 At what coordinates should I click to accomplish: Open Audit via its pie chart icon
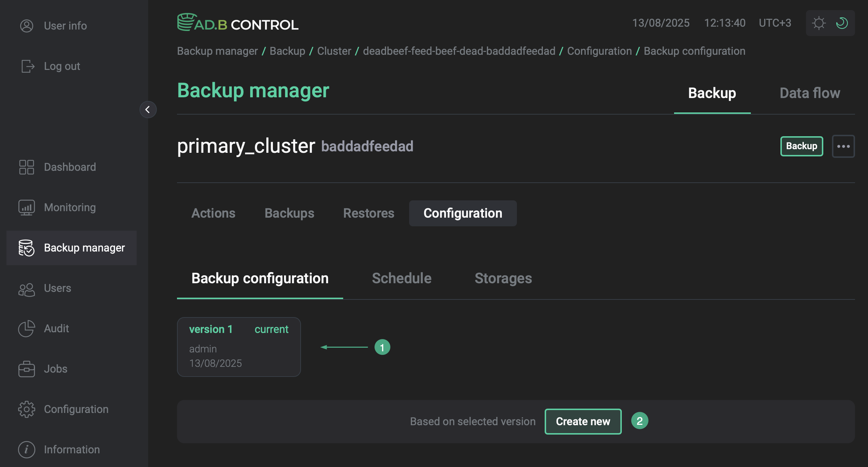pos(26,329)
